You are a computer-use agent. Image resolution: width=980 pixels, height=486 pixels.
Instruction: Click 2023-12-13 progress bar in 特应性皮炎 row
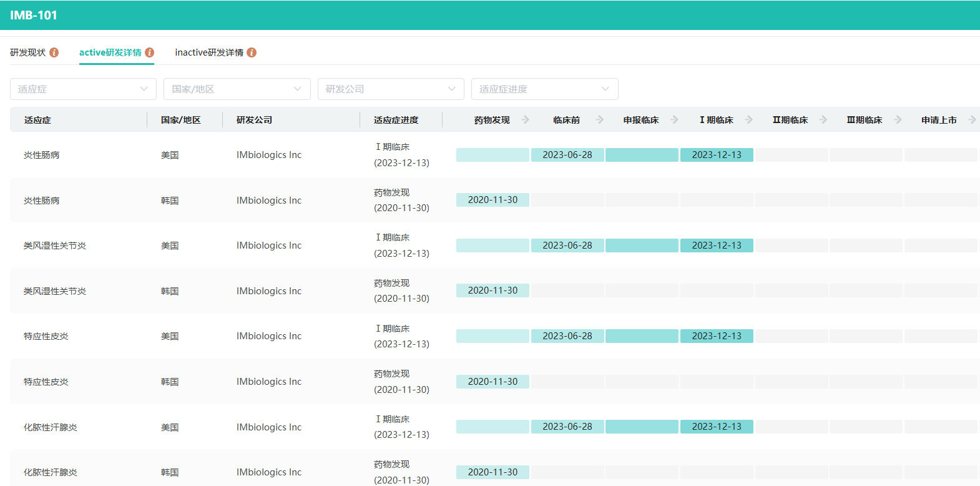click(717, 336)
